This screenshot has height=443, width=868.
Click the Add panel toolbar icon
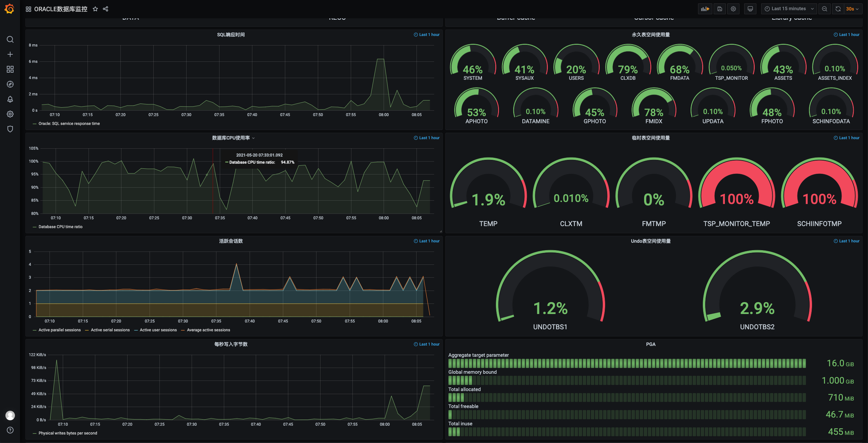[x=705, y=9]
